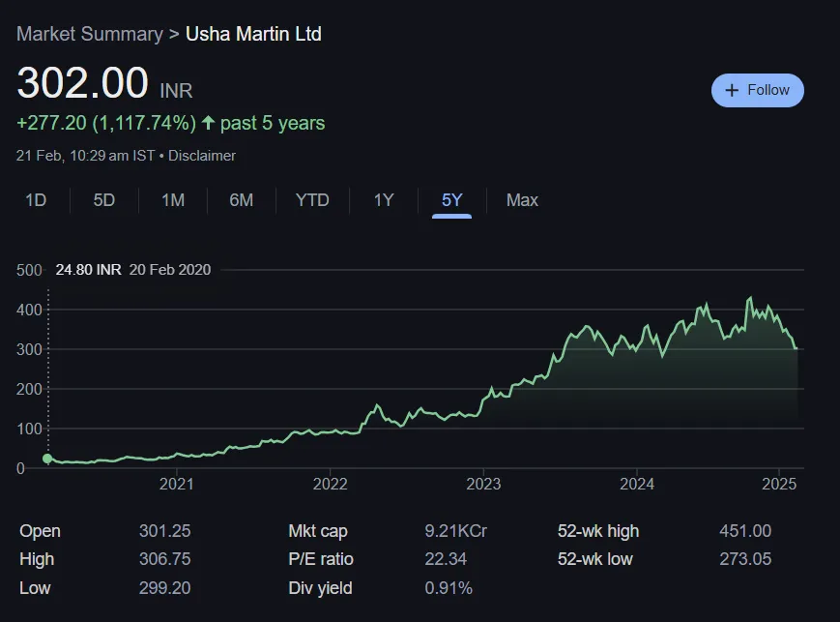Viewport: 840px width, 622px height.
Task: Click the +277.20 (1,117.74%) change text
Action: click(106, 123)
